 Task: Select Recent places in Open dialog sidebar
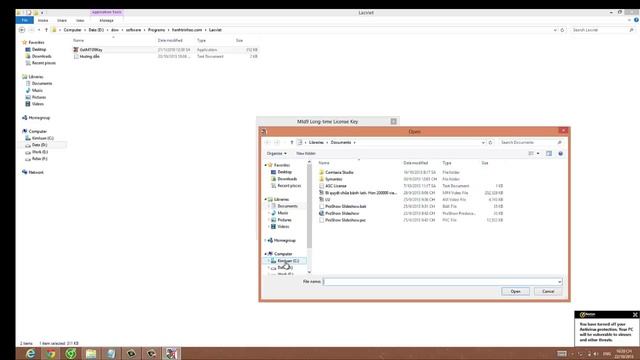coord(289,186)
